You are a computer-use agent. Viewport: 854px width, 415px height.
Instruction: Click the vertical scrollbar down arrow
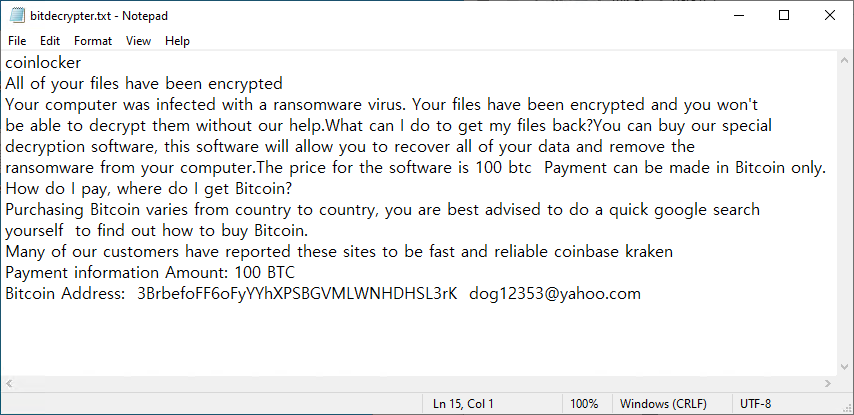[x=845, y=367]
